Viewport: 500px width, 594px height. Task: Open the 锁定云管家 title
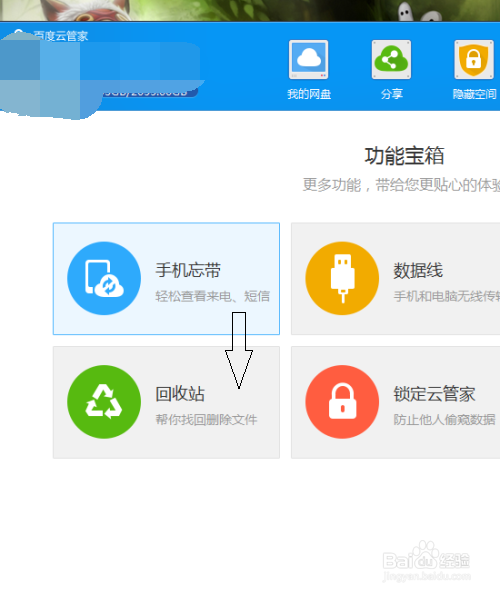(434, 394)
